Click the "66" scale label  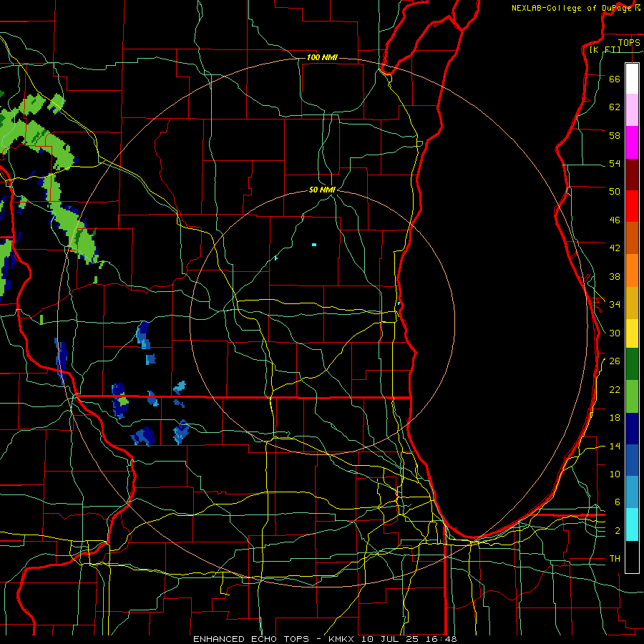(x=615, y=79)
